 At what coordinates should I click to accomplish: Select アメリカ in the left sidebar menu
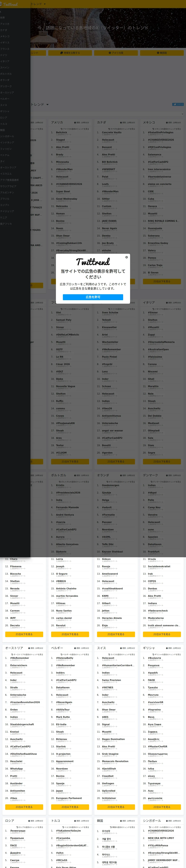click(5, 24)
